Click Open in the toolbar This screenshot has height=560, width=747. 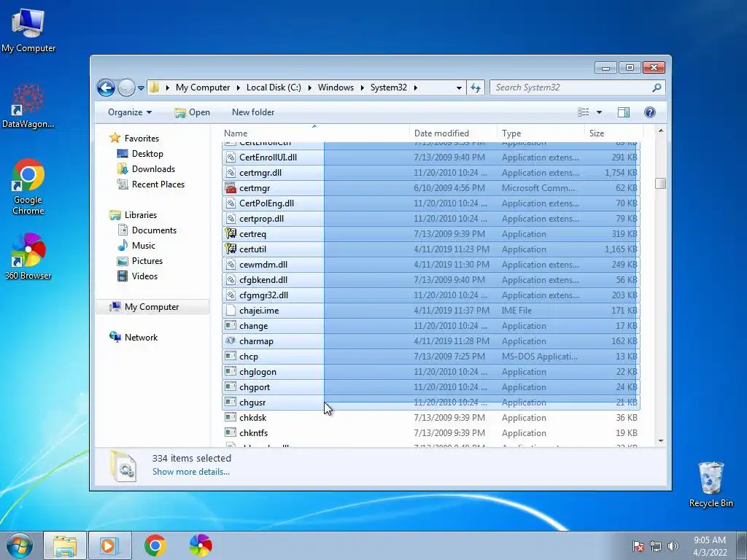[192, 112]
